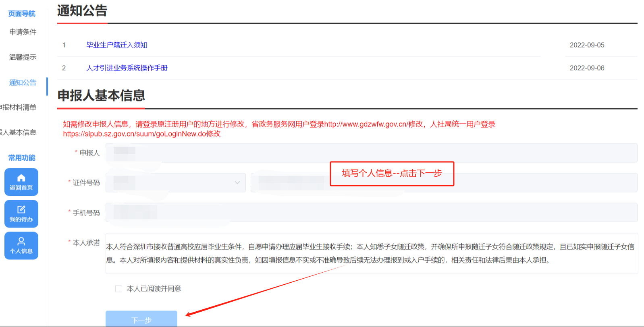Image resolution: width=644 pixels, height=327 pixels.
Task: Click the 常用功能 heading
Action: [22, 158]
